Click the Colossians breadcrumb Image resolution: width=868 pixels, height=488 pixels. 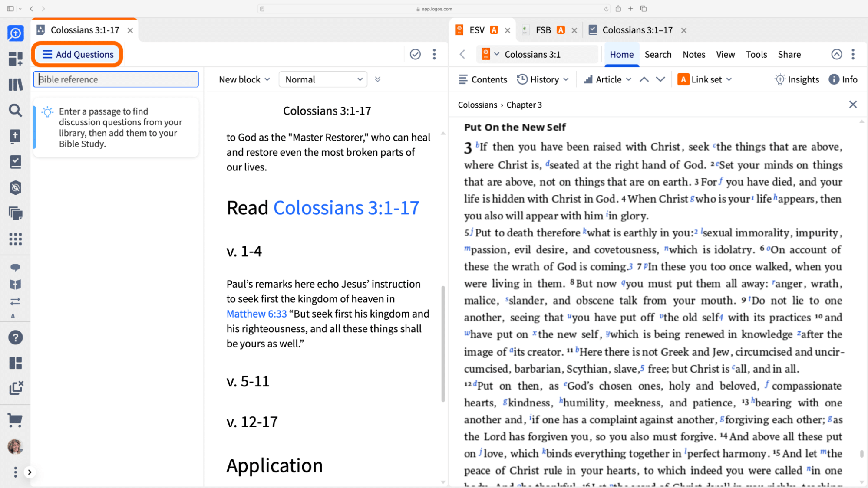pos(477,105)
